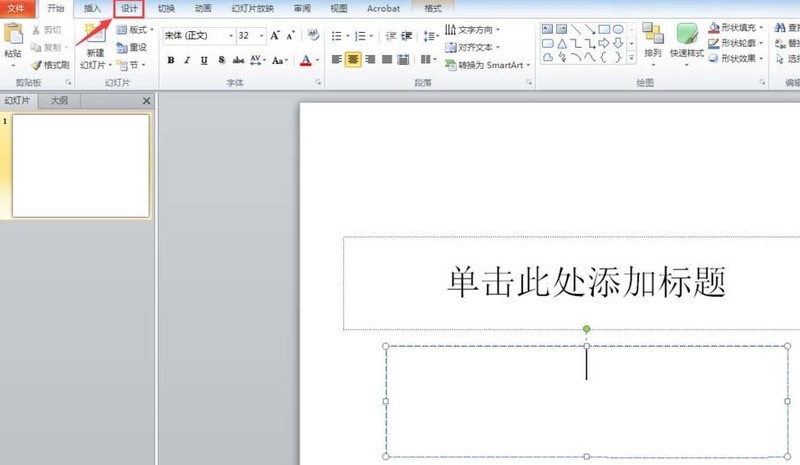Open the 设计 (Design) ribbon tab
Screen dimensions: 800x465
click(129, 9)
